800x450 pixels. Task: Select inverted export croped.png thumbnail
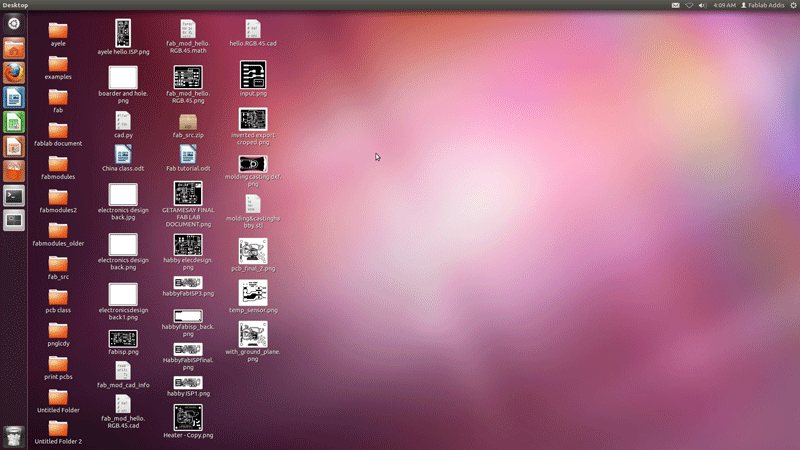(x=253, y=119)
